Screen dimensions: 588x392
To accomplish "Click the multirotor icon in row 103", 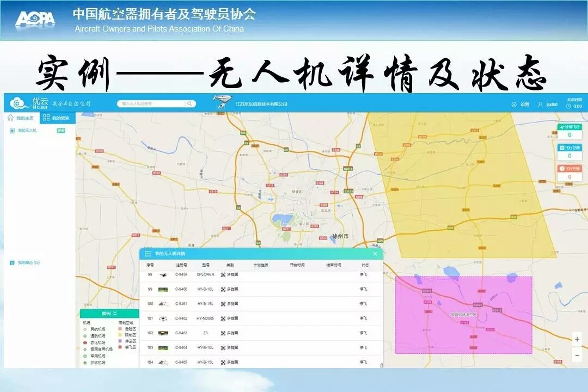I will coord(223,348).
